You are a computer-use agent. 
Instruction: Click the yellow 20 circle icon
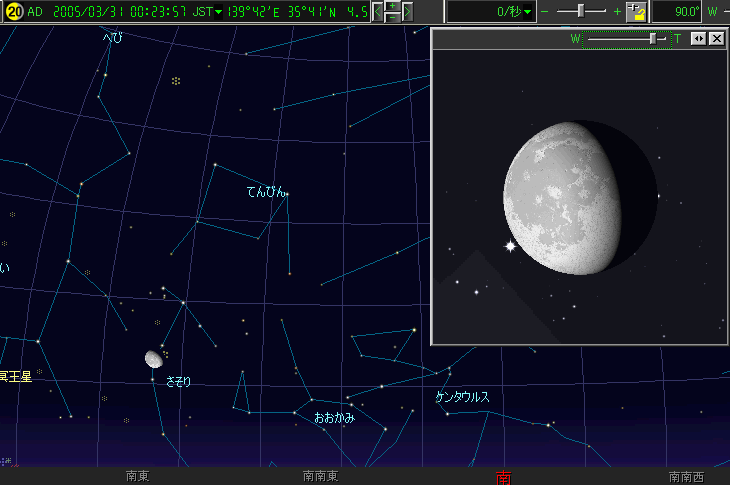pos(14,11)
